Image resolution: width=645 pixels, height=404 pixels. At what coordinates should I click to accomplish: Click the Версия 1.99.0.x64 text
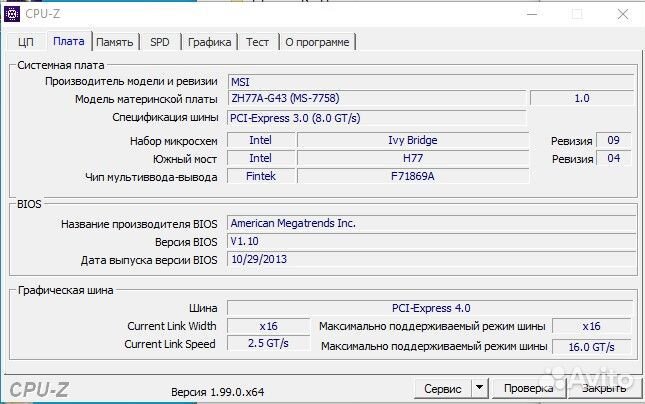coord(218,392)
